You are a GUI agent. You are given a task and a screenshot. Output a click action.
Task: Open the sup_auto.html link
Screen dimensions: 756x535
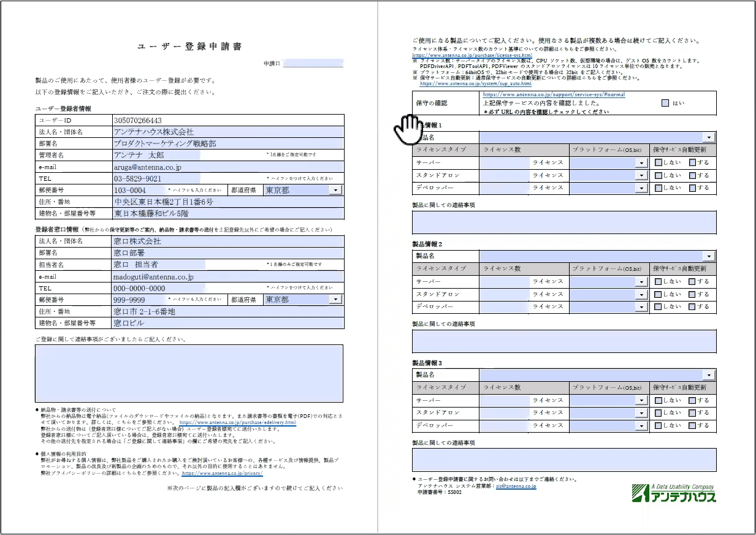pyautogui.click(x=484, y=84)
